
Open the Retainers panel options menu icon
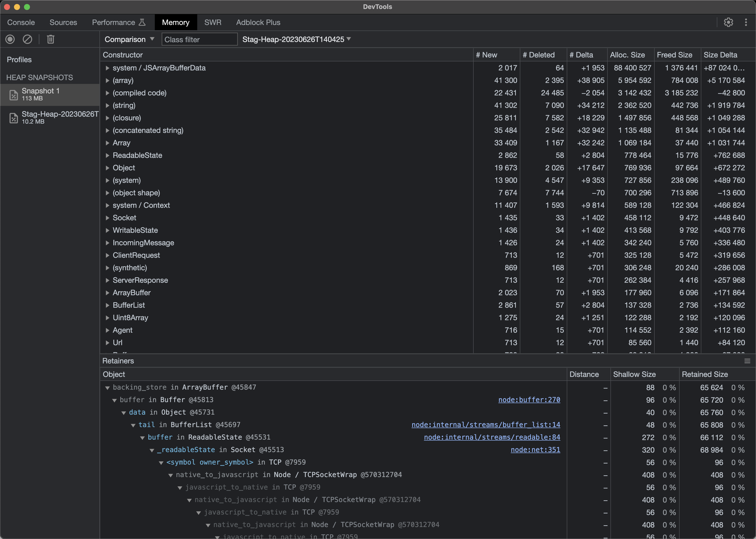point(747,361)
